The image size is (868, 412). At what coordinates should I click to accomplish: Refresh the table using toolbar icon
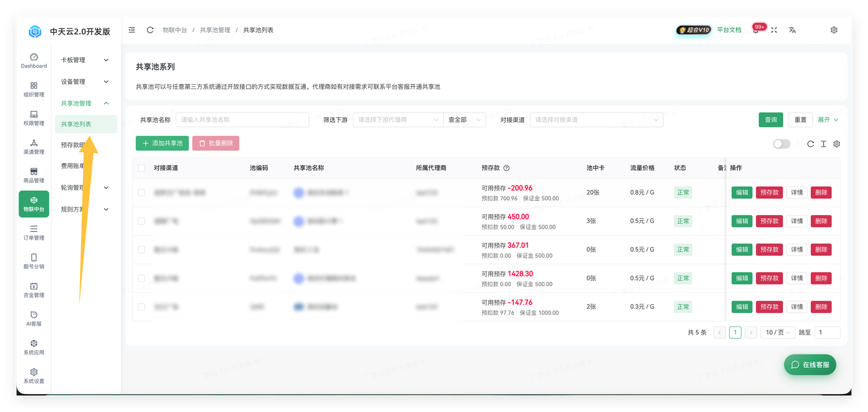point(810,144)
